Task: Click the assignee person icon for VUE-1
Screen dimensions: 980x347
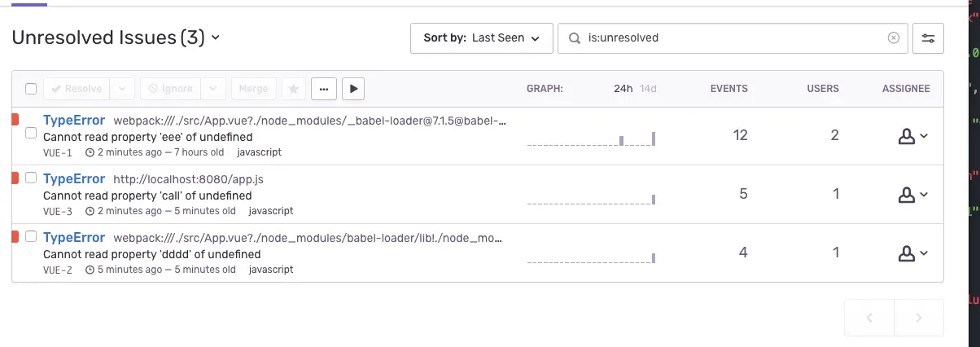Action: [907, 137]
